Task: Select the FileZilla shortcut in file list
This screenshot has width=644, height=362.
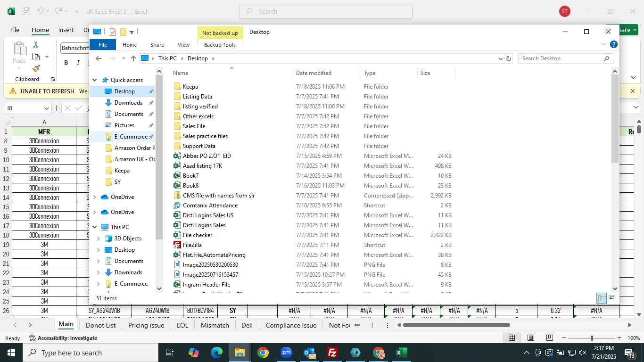Action: 192,245
